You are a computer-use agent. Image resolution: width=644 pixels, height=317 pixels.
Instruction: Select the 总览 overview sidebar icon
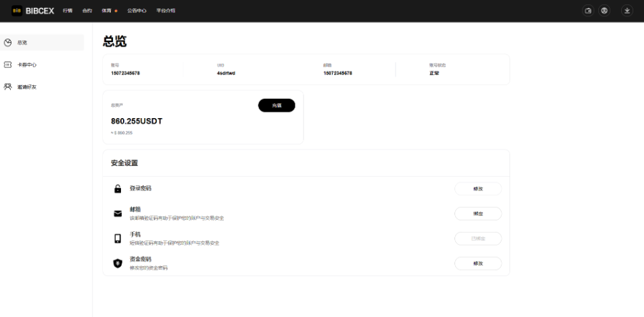click(x=8, y=43)
